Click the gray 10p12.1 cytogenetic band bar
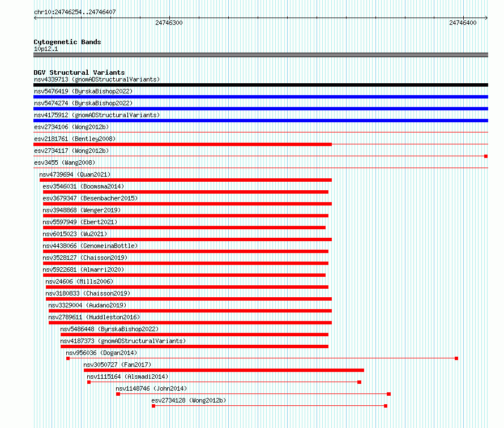 tap(260, 55)
